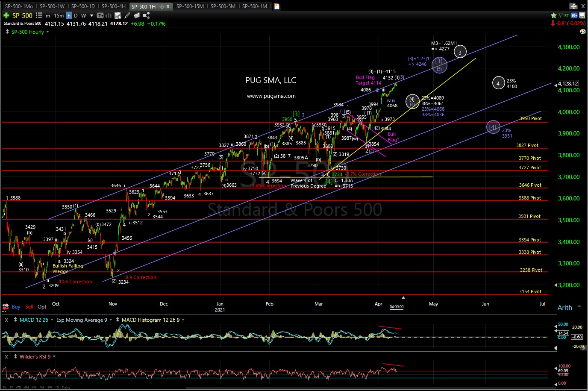The height and width of the screenshot is (391, 588).
Task: Expand the Wilder's RSI 9 dropdown
Action: tap(54, 357)
